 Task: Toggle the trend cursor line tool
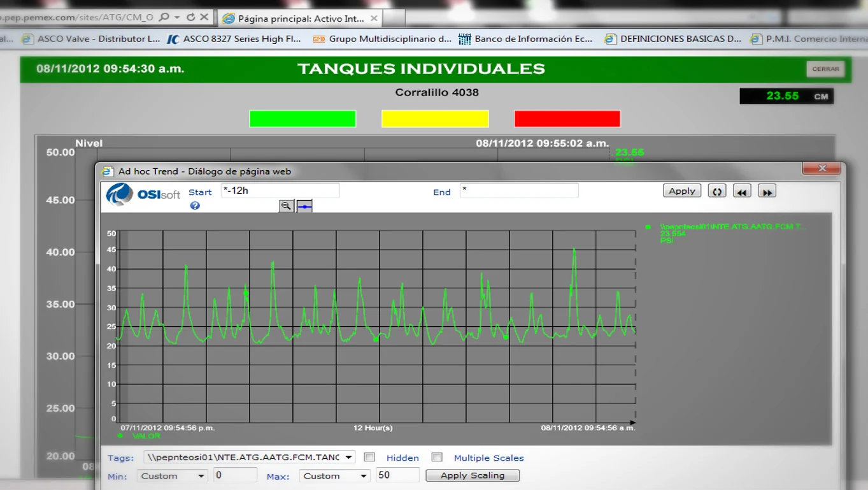[305, 206]
